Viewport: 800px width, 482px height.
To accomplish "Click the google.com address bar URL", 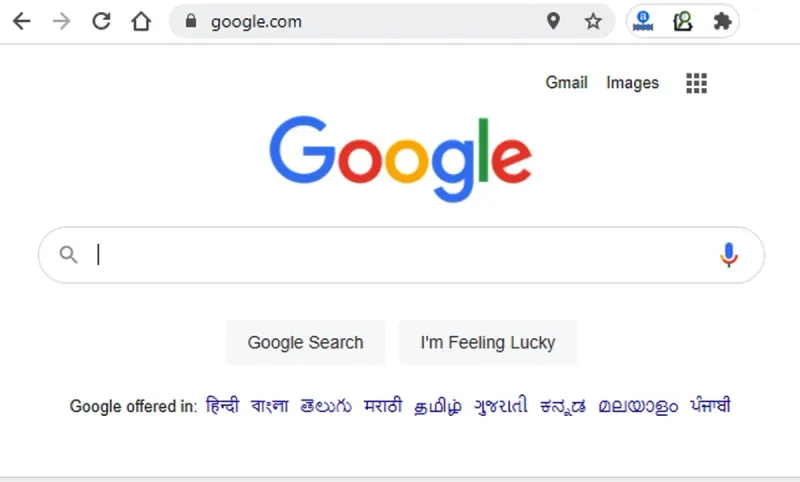I will point(256,21).
